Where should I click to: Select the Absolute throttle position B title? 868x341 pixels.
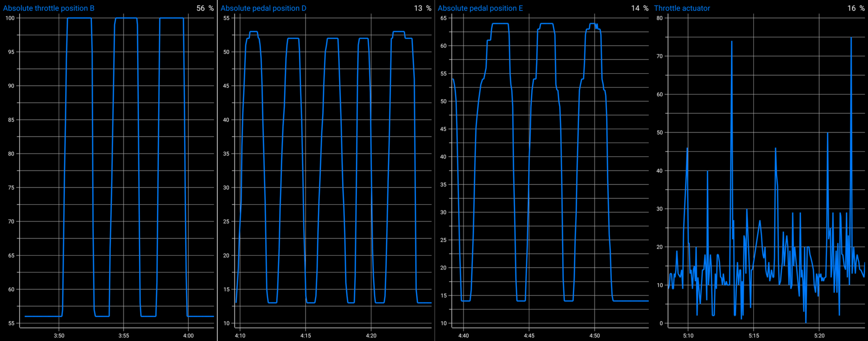49,8
